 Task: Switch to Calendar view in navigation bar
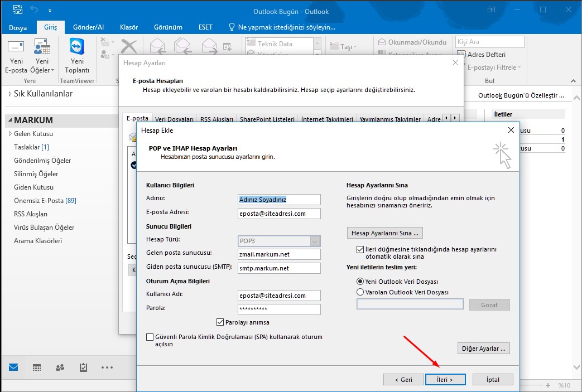tap(37, 367)
